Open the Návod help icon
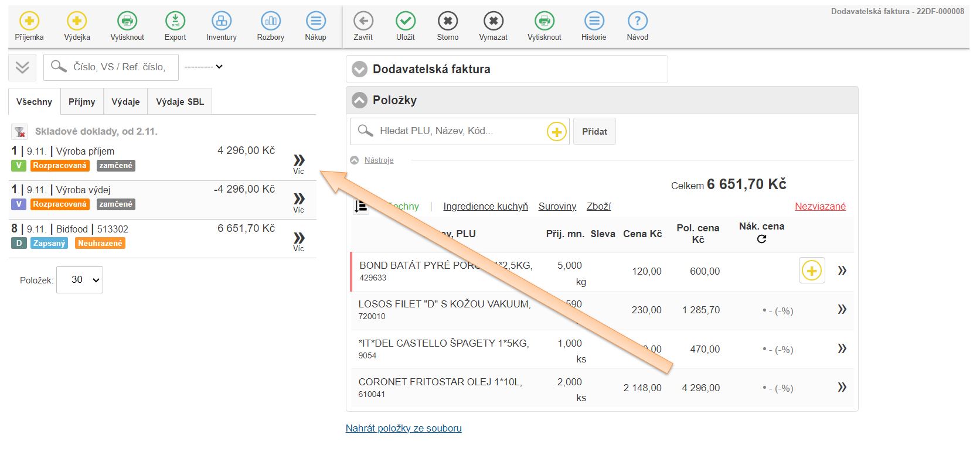Screen dimensions: 980x462 637,22
